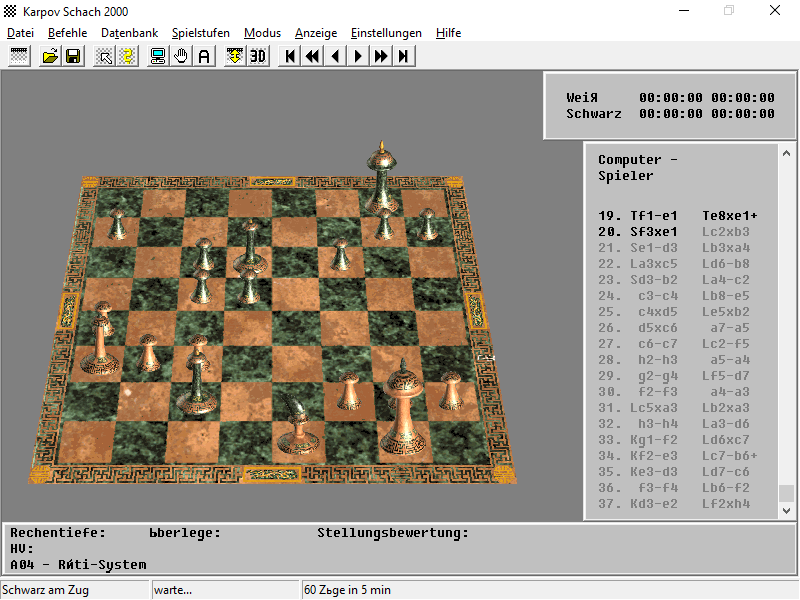Save the game using the floppy disk icon
800x600 pixels.
tap(73, 56)
